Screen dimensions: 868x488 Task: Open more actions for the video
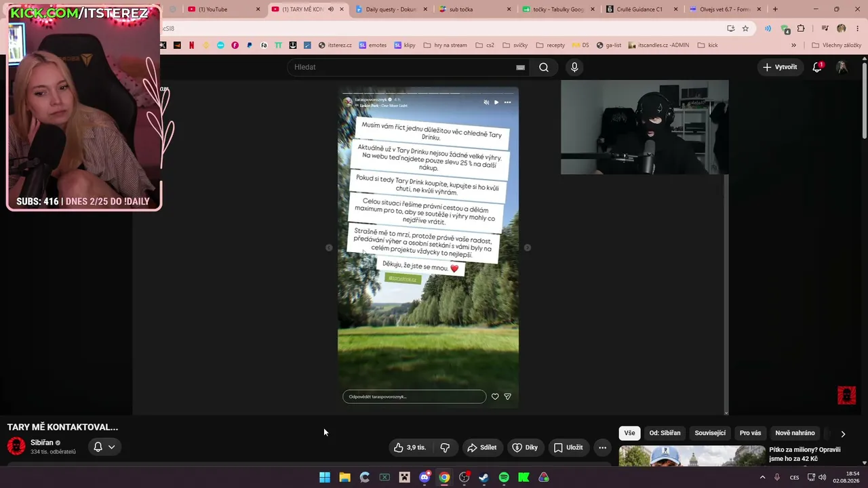[602, 447]
